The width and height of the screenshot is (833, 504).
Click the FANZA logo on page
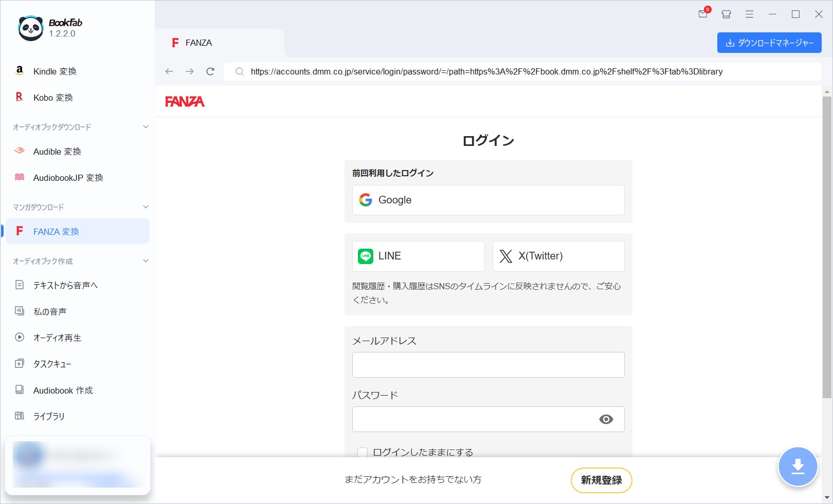pyautogui.click(x=185, y=102)
